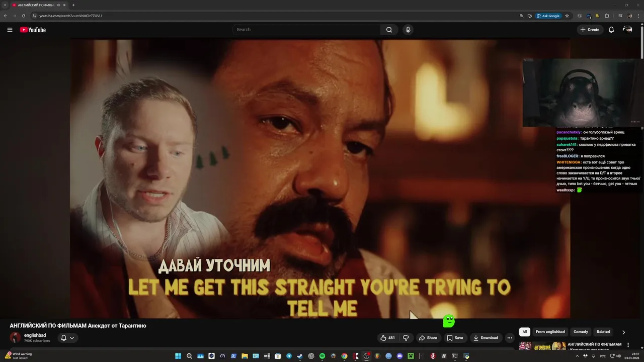
Task: Expand the tab search dropdown arrow
Action: click(5, 5)
